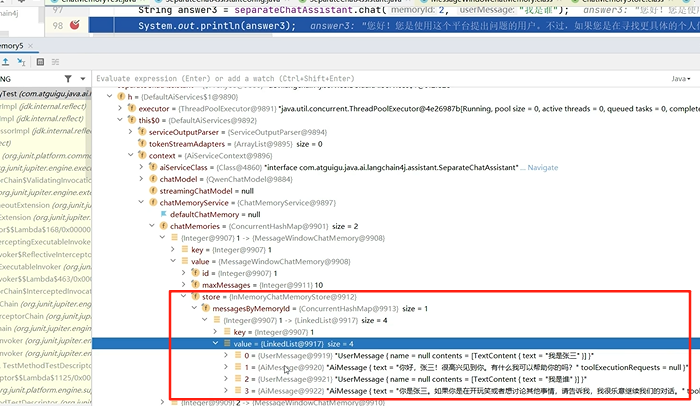Expand the id Integer@9907 node
The height and width of the screenshot is (406, 700).
183,273
